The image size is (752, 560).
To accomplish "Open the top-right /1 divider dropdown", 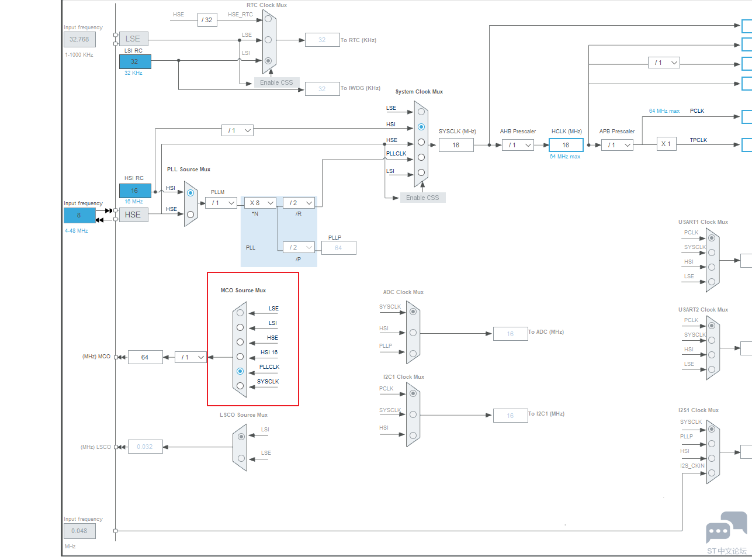I will [664, 63].
